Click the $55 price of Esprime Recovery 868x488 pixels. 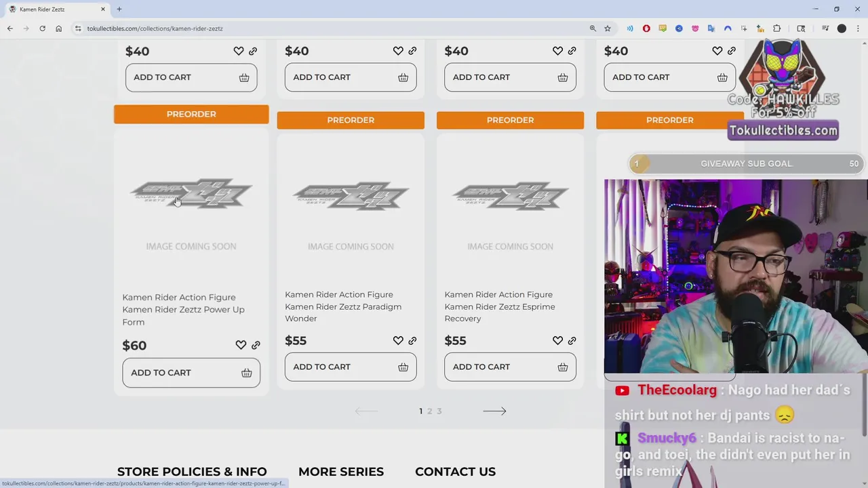pos(455,341)
